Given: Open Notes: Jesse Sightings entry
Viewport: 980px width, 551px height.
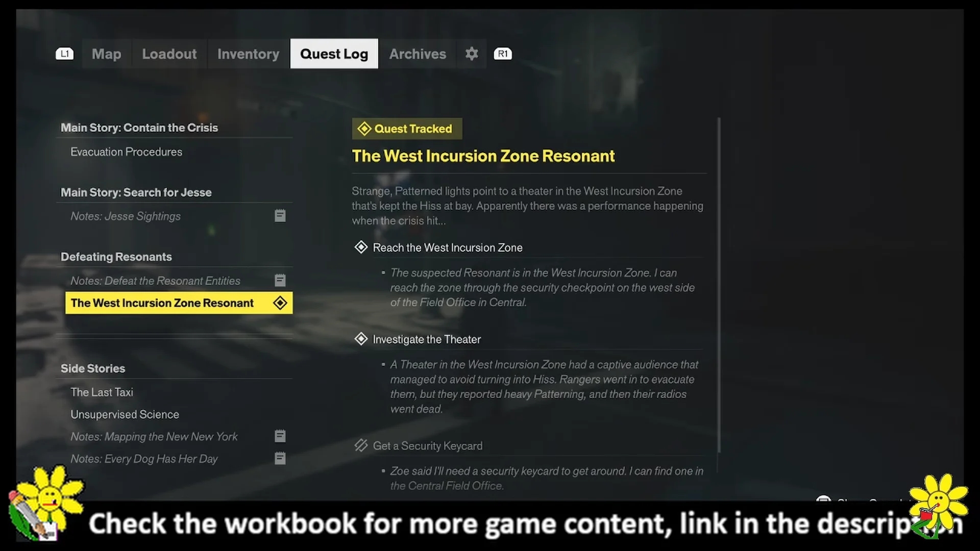Looking at the screenshot, I should click(x=179, y=216).
